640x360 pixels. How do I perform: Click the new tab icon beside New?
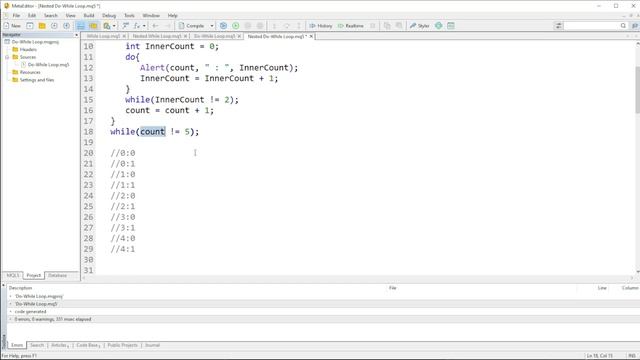click(30, 26)
